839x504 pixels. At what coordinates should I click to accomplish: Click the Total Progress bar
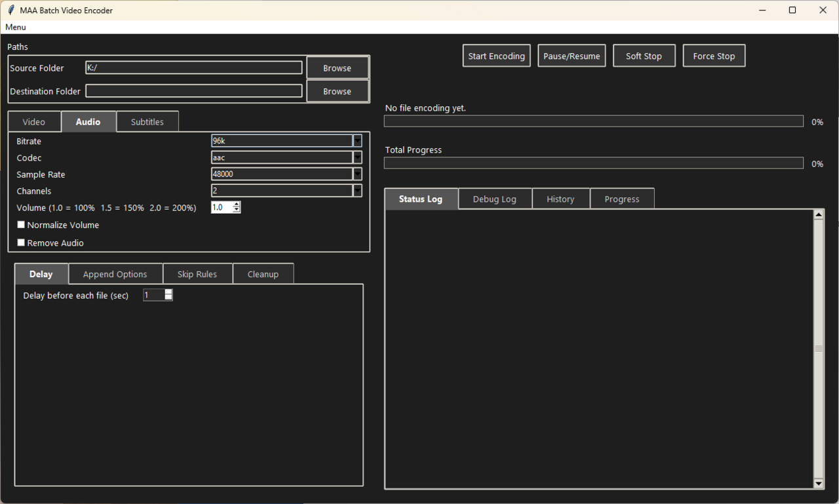pos(594,163)
